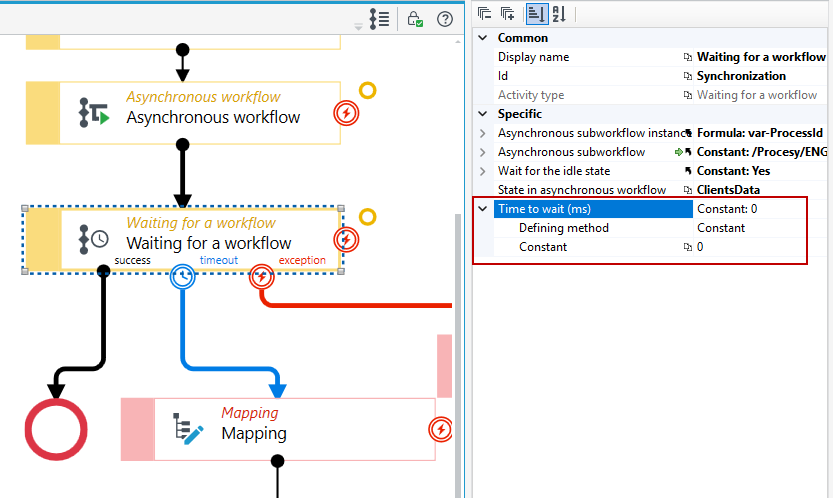Click top-left selection handle of Waiting node
Image resolution: width=833 pixels, height=498 pixels.
click(24, 208)
